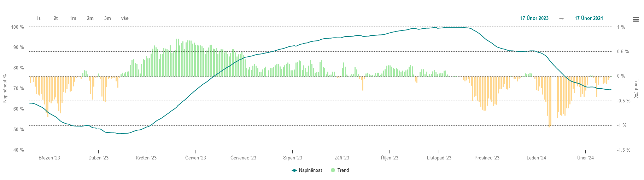Click the teal Naplněnost legend marker
Viewport: 644px width, 180px height.
point(294,170)
